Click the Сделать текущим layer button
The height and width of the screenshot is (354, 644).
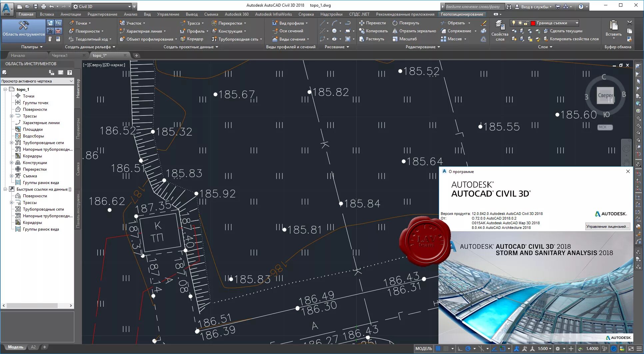click(x=563, y=31)
